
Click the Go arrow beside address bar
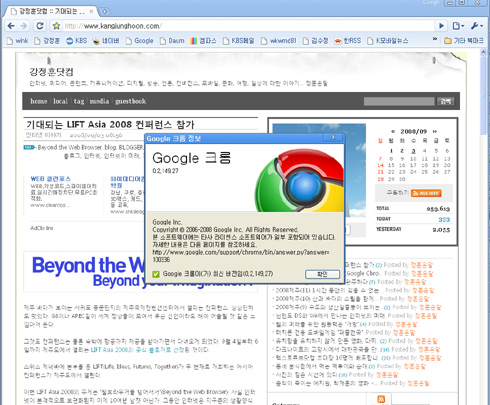tap(441, 26)
